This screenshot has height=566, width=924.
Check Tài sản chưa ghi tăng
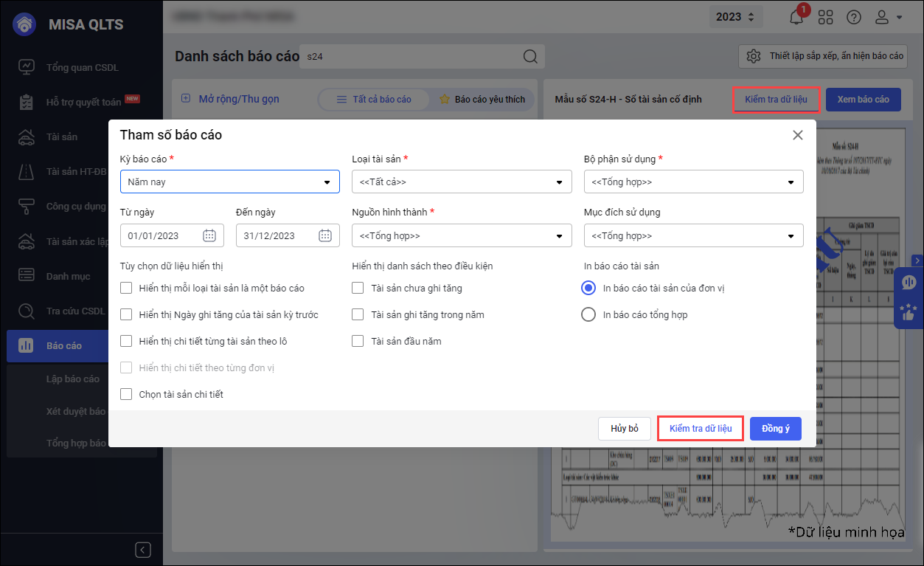click(358, 288)
